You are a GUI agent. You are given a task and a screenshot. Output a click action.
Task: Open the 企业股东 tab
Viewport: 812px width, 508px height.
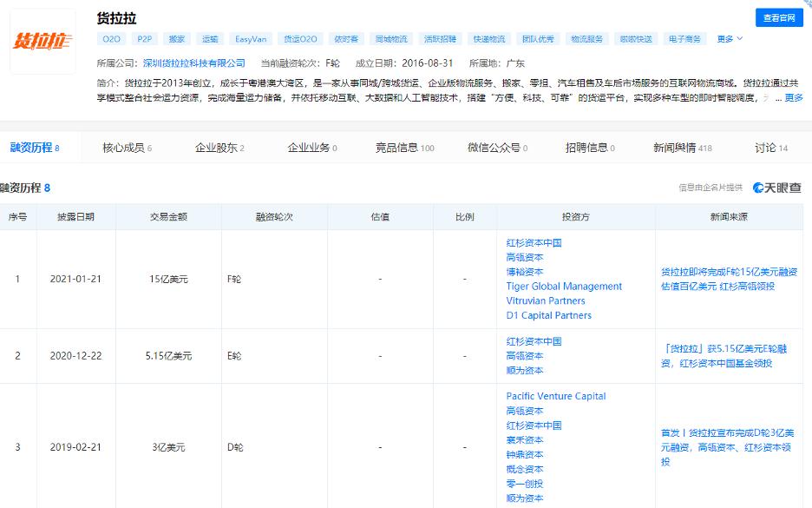click(x=219, y=148)
